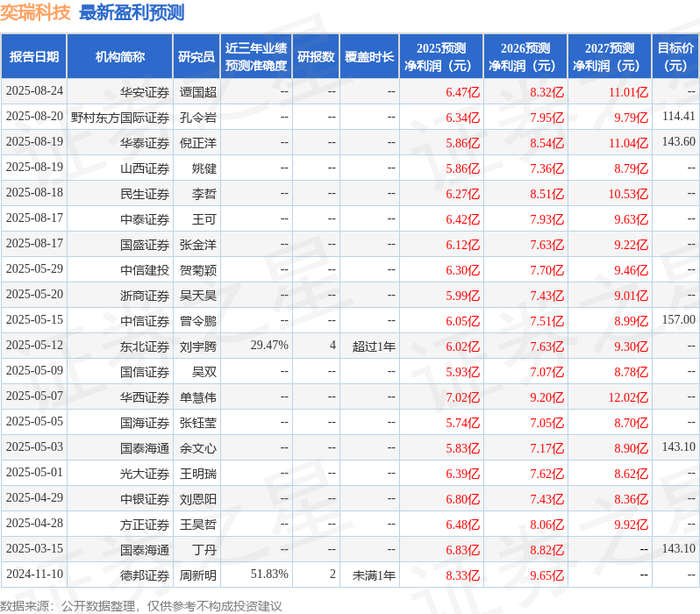Click the 2026预测净利润 header
Screen dimensions: 700x614
point(525,57)
